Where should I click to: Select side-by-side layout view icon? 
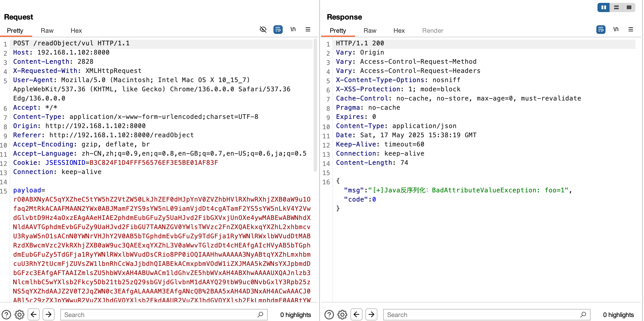pyautogui.click(x=604, y=7)
